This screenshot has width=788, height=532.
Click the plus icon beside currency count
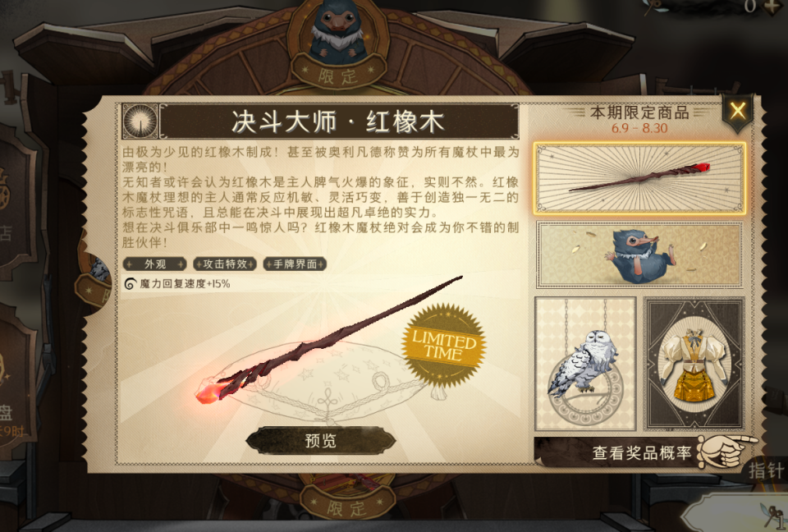[x=772, y=7]
